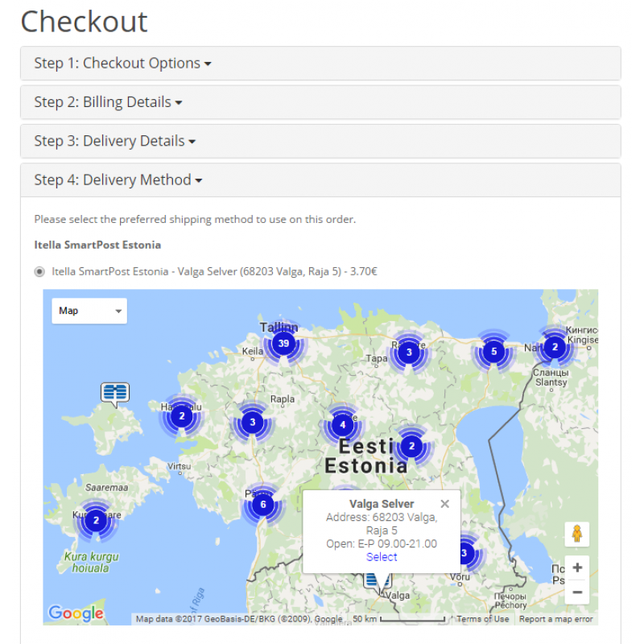This screenshot has height=644, width=644.
Task: Open the Google logo link
Action: (x=76, y=613)
